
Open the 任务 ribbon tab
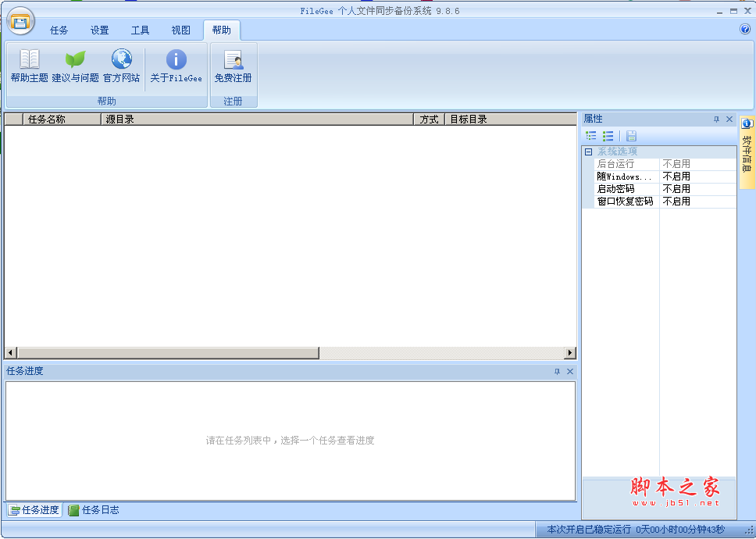59,30
